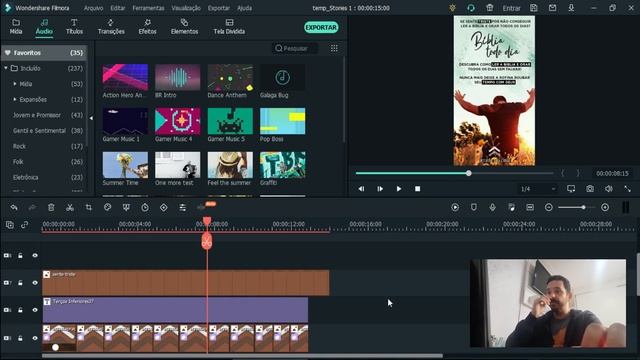Click the undo arrow in timeline toolbar
The image size is (640, 360).
tap(14, 207)
